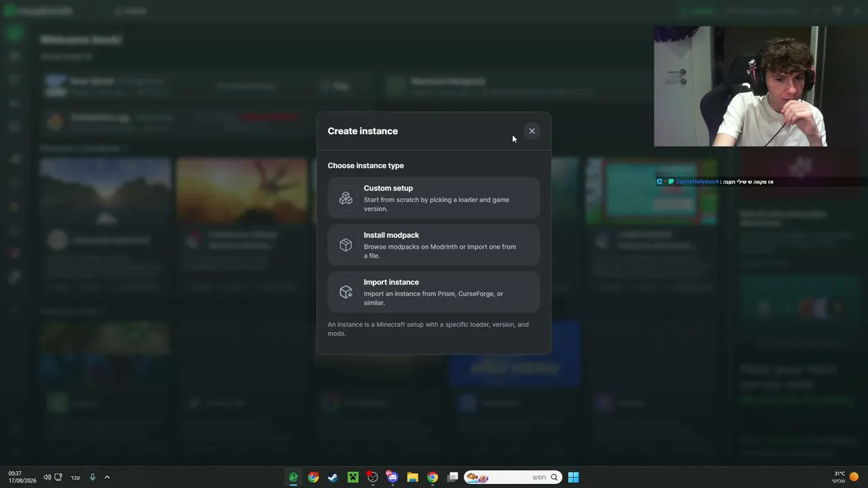868x488 pixels.
Task: Click the Chrome icon beside File Explorer
Action: [433, 477]
